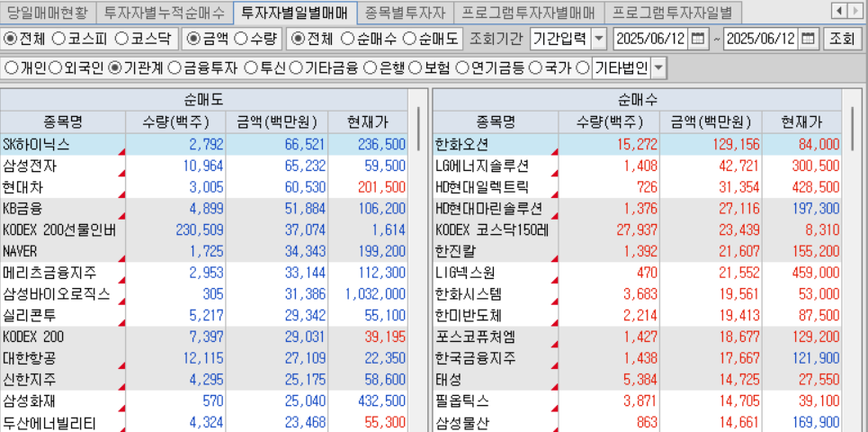
Task: Select the 투신 radio button
Action: click(250, 68)
